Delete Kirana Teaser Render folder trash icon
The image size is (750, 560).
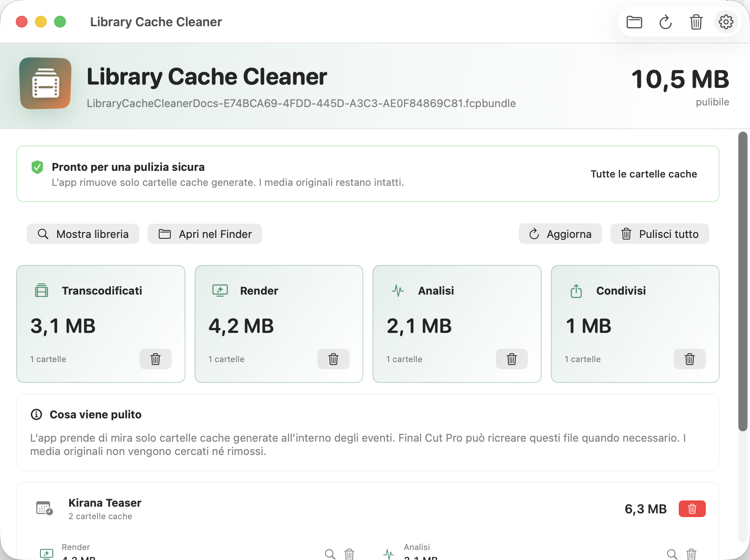pyautogui.click(x=349, y=554)
